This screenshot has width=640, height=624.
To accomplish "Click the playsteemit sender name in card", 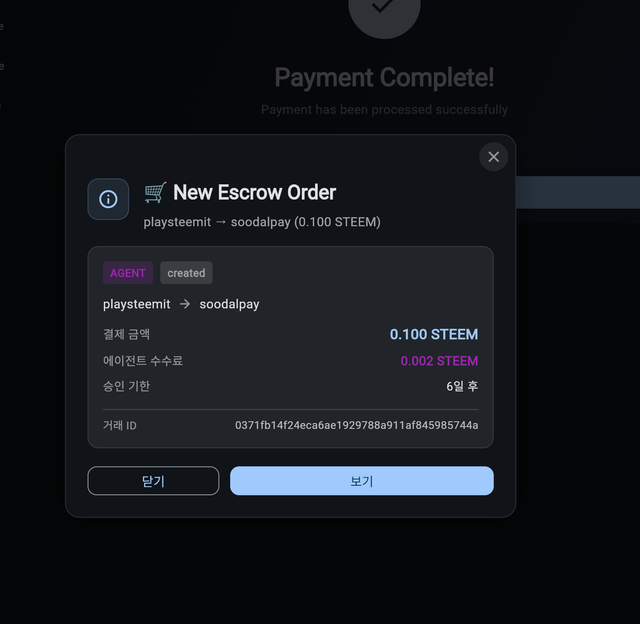I will tap(136, 304).
